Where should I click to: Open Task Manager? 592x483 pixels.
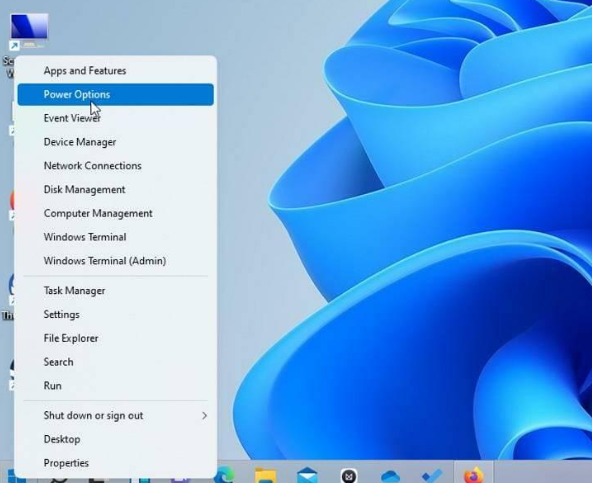pyautogui.click(x=116, y=291)
